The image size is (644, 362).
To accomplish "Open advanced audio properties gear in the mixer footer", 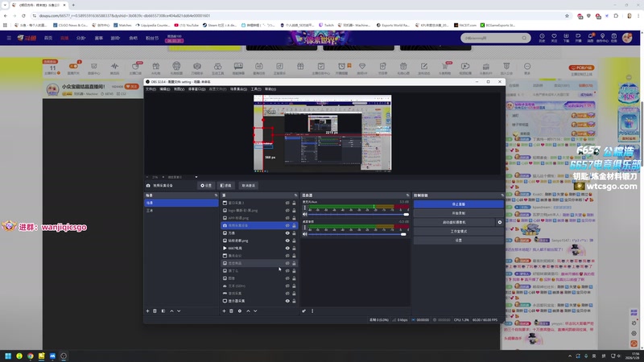I will [x=304, y=311].
